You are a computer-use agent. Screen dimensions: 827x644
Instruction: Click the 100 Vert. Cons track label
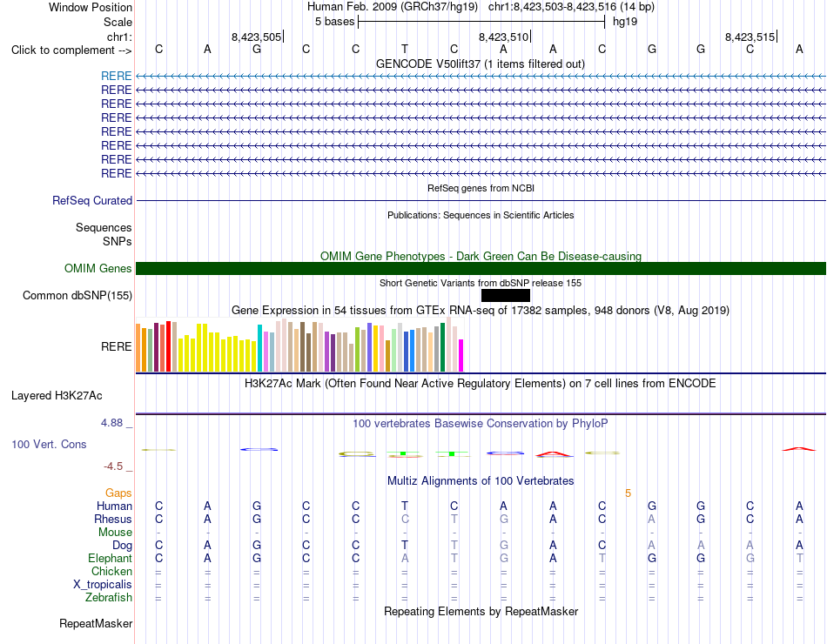49,444
